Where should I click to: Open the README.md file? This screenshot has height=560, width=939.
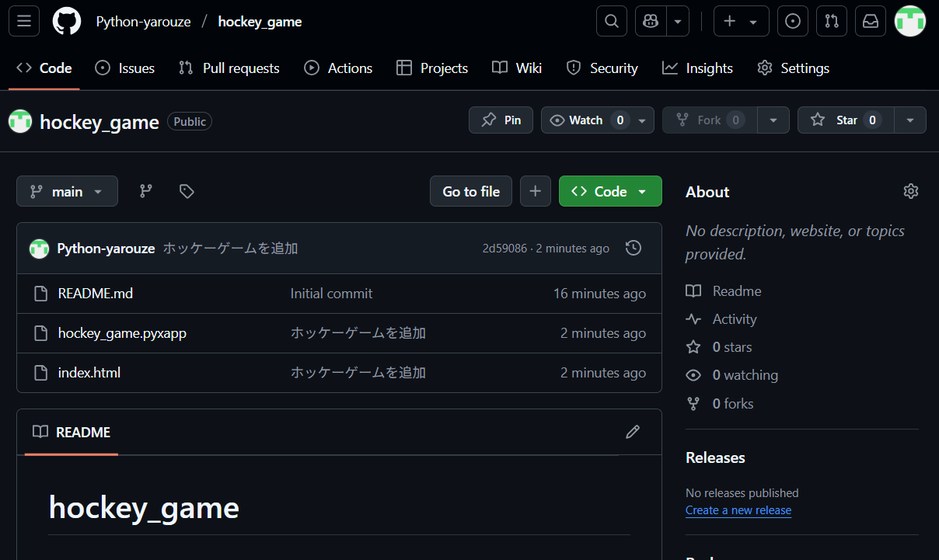96,294
